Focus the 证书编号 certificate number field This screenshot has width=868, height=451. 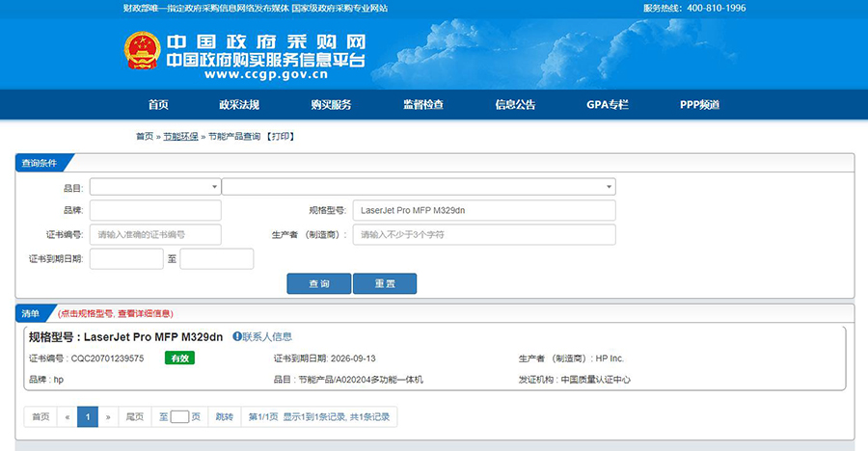(155, 235)
